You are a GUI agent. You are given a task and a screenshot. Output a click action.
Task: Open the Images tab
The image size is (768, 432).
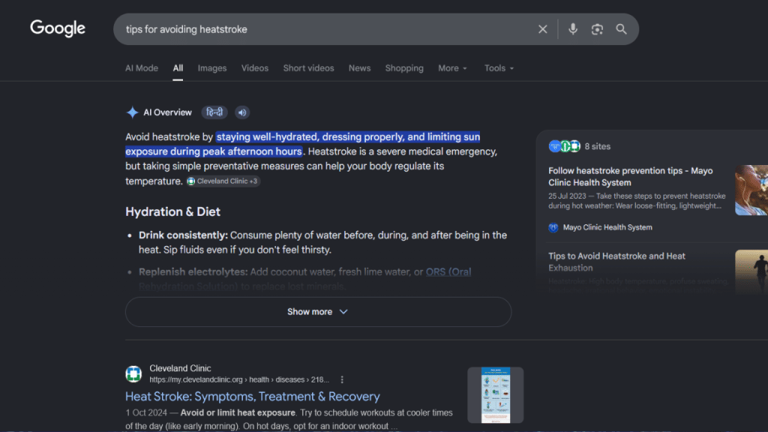pos(212,68)
